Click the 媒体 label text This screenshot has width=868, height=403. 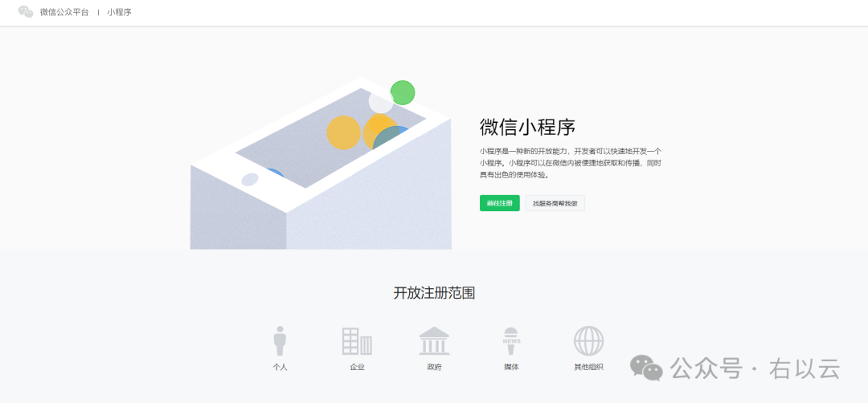511,367
